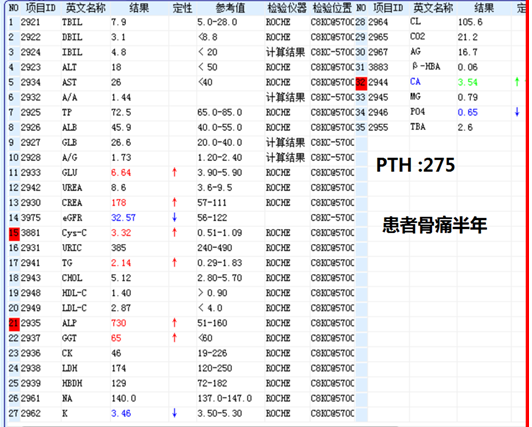
Task: Click the 项目ID header in right table
Action: 388,8
